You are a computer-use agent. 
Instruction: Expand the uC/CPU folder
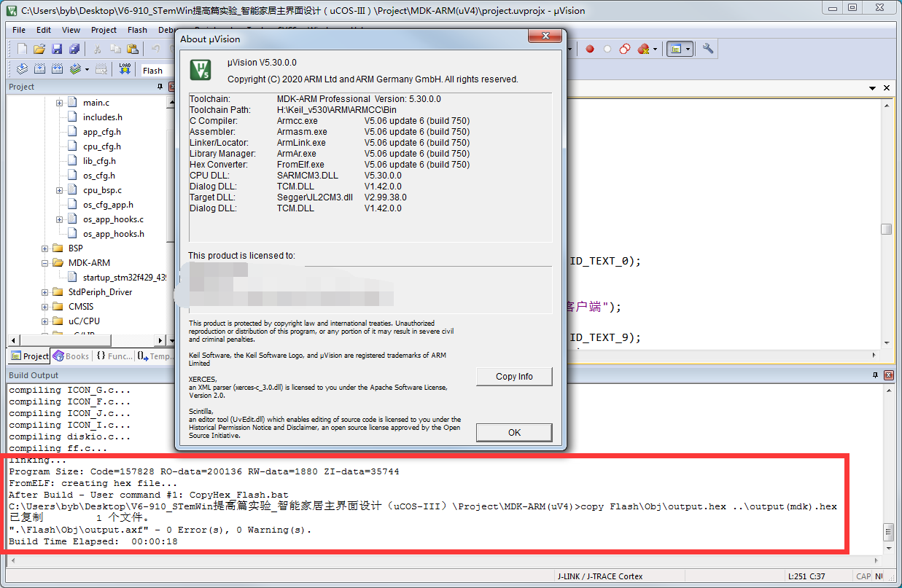click(44, 321)
